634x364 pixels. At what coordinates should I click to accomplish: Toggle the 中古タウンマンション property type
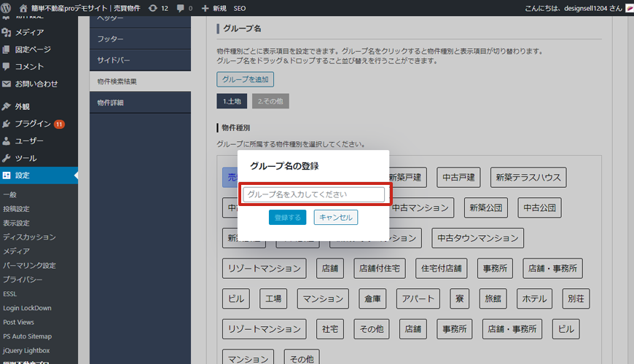[x=477, y=238]
